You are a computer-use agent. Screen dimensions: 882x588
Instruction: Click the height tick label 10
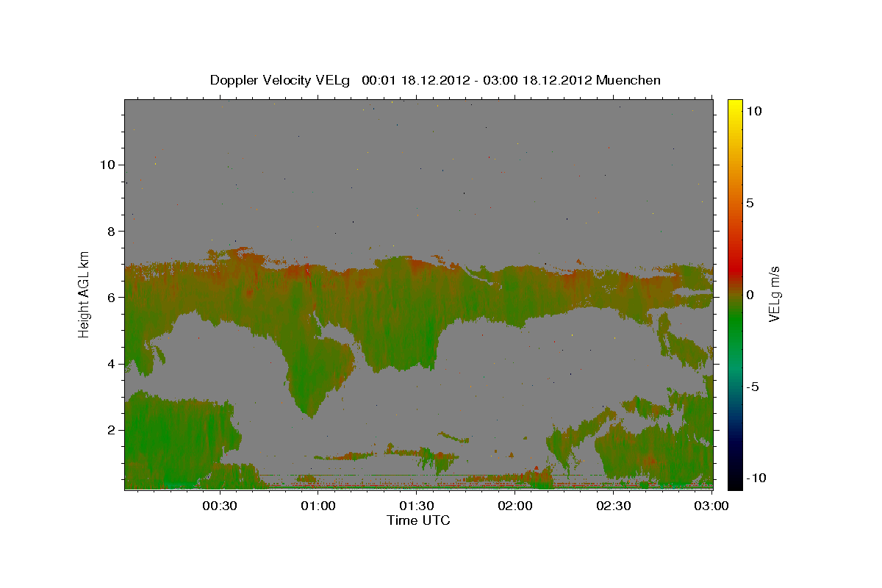107,165
